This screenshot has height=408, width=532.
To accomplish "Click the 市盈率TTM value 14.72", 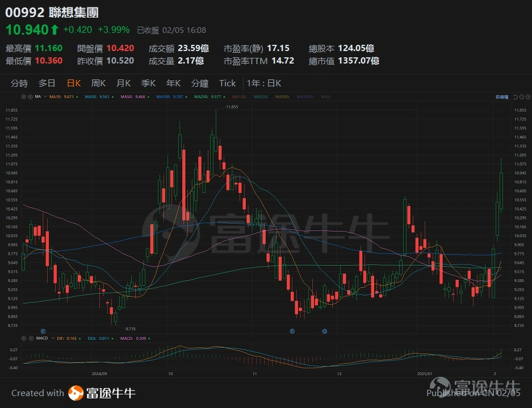I will [283, 61].
